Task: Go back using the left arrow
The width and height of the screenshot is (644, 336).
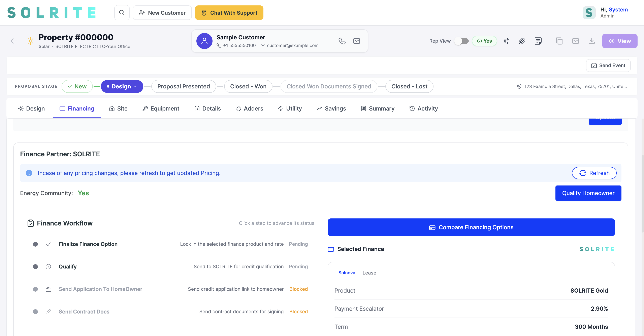Action: pyautogui.click(x=14, y=41)
